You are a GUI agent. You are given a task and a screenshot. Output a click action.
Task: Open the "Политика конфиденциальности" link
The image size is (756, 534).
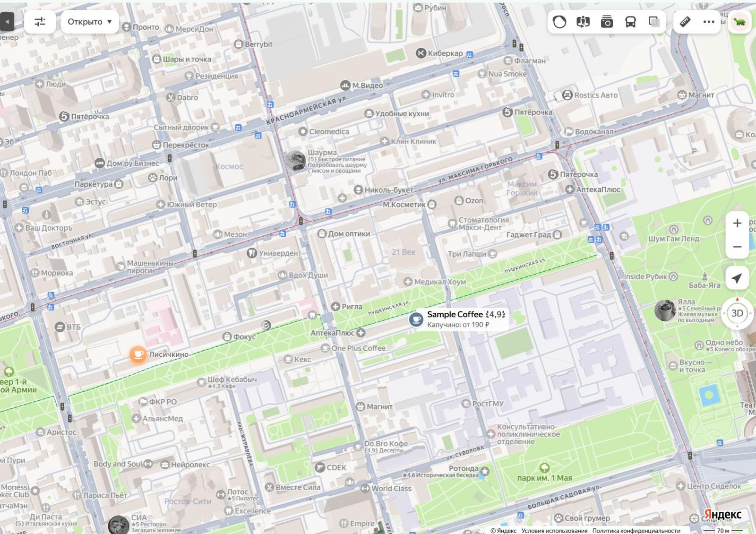coord(636,530)
